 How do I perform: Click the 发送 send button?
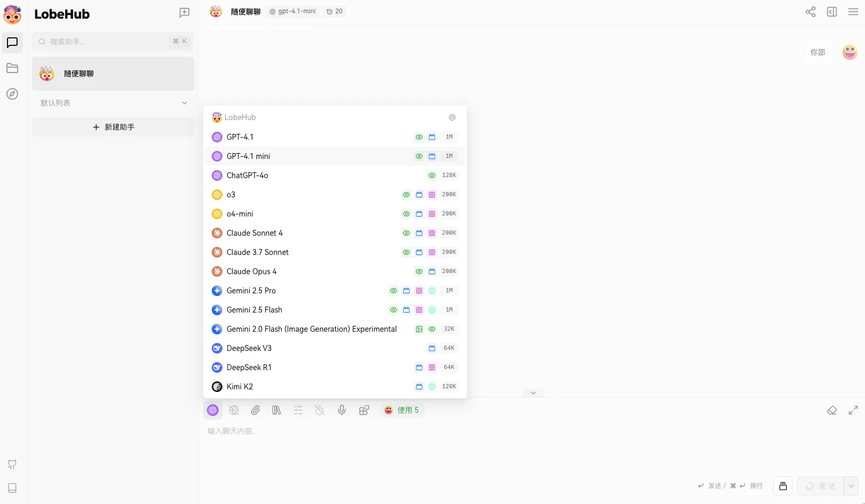(x=821, y=486)
